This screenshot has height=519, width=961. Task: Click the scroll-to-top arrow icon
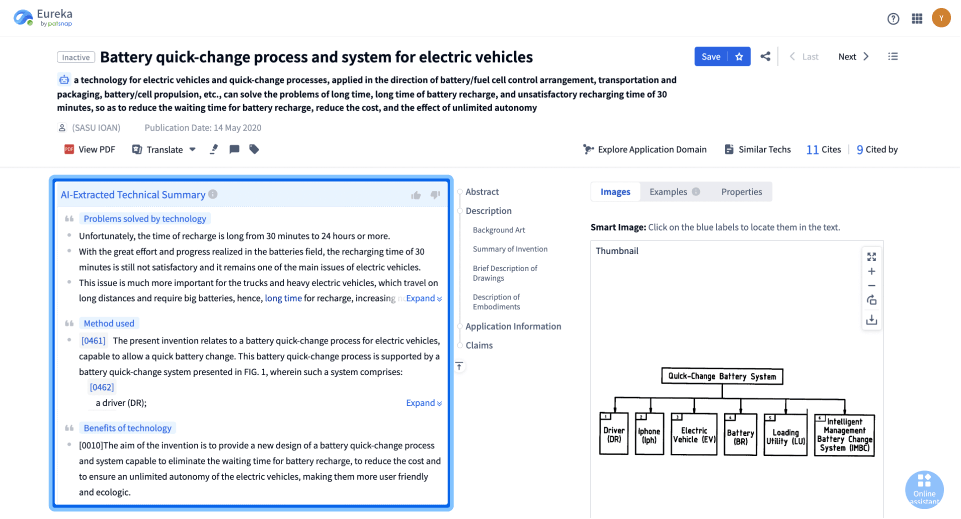[x=459, y=366]
